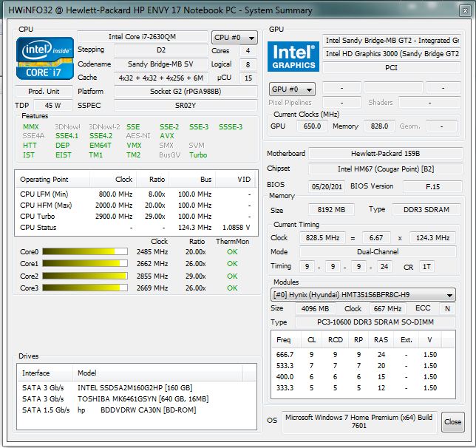The height and width of the screenshot is (448, 476).
Task: Click the BIOS date 05/20/201 field
Action: [327, 186]
